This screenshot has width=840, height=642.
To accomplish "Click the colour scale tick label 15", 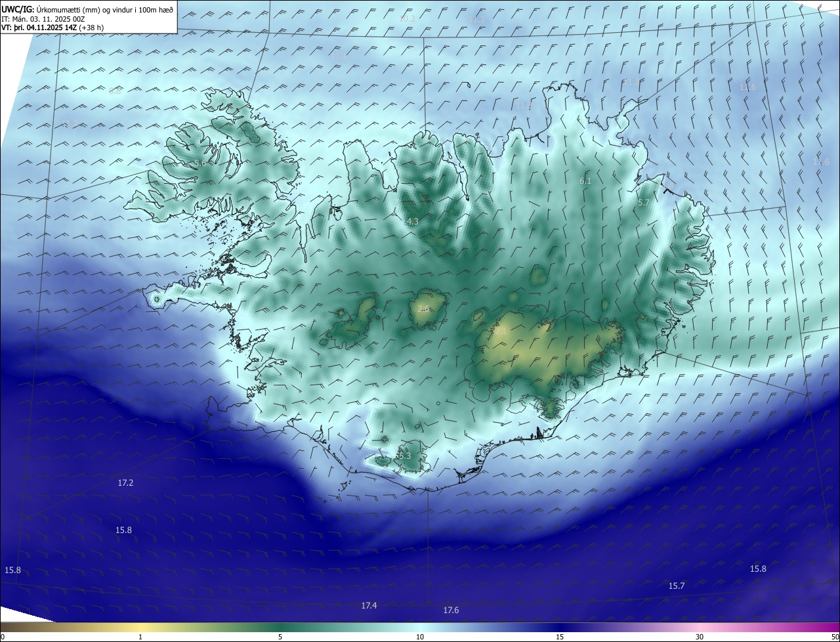I will (560, 637).
